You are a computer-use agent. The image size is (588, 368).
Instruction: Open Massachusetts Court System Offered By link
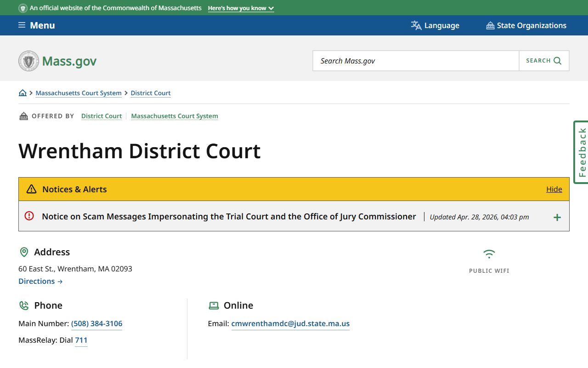[x=175, y=116]
